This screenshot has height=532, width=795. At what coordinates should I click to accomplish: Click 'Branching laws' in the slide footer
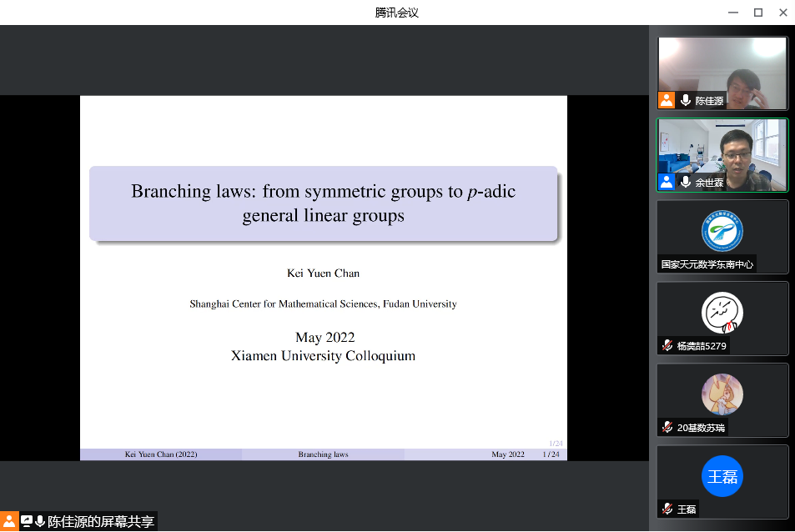tap(323, 454)
